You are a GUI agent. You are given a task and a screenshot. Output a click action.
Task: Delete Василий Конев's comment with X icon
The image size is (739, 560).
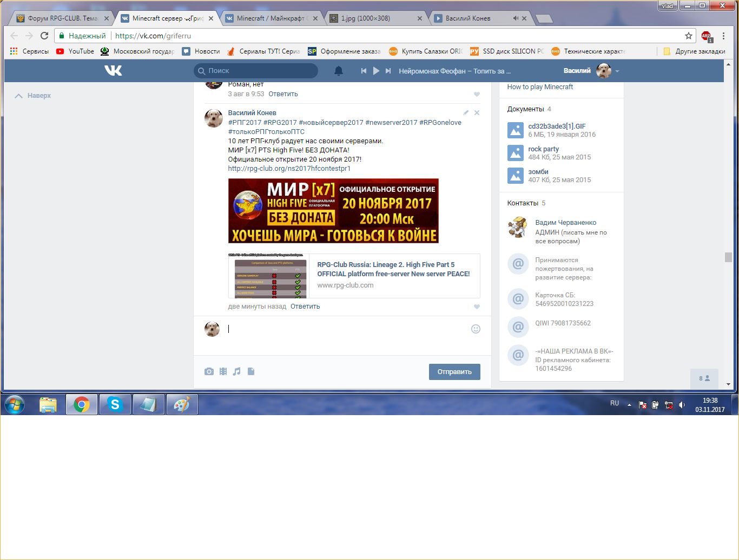477,112
